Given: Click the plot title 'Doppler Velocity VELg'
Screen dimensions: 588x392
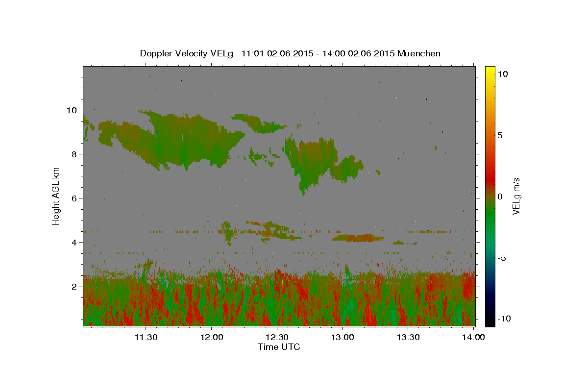Looking at the screenshot, I should pos(188,53).
